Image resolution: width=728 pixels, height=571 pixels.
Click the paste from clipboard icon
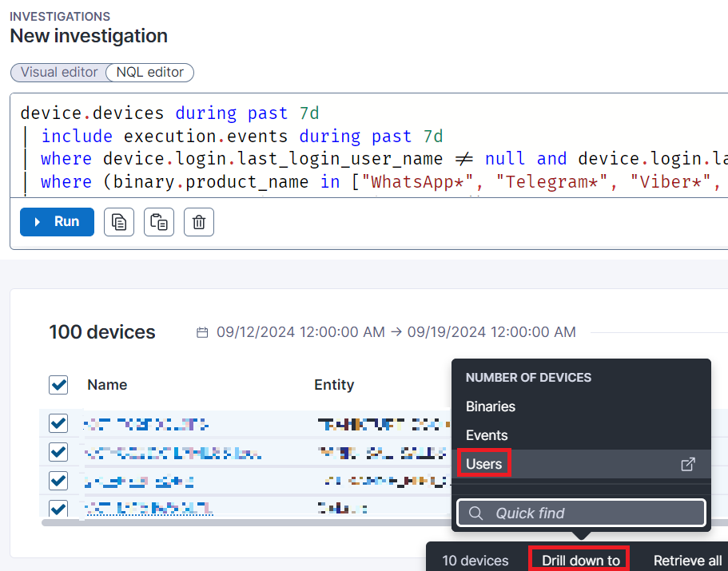(x=159, y=222)
